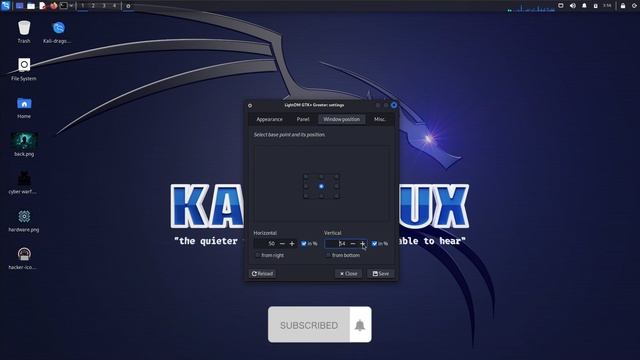Click the Reload button
The height and width of the screenshot is (360, 640).
pos(262,273)
